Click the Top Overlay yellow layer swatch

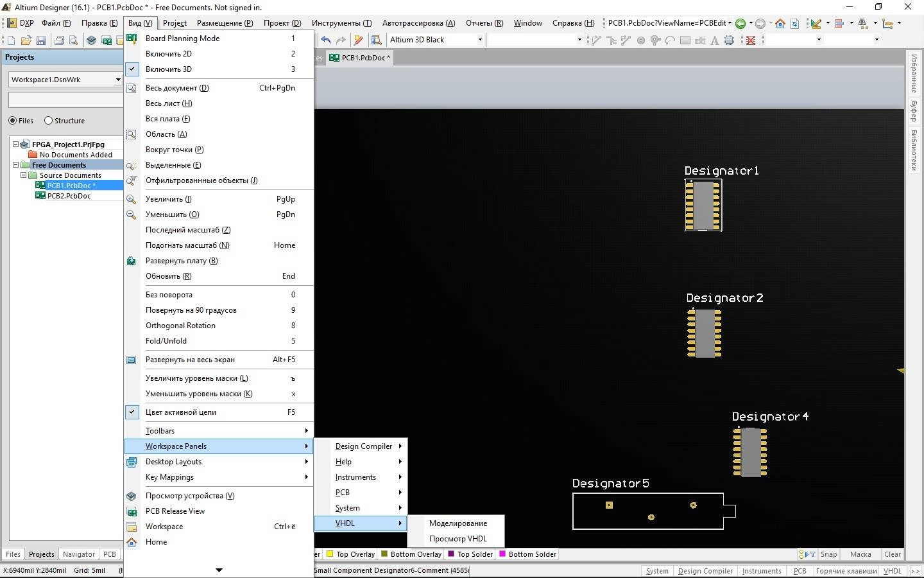pos(330,554)
